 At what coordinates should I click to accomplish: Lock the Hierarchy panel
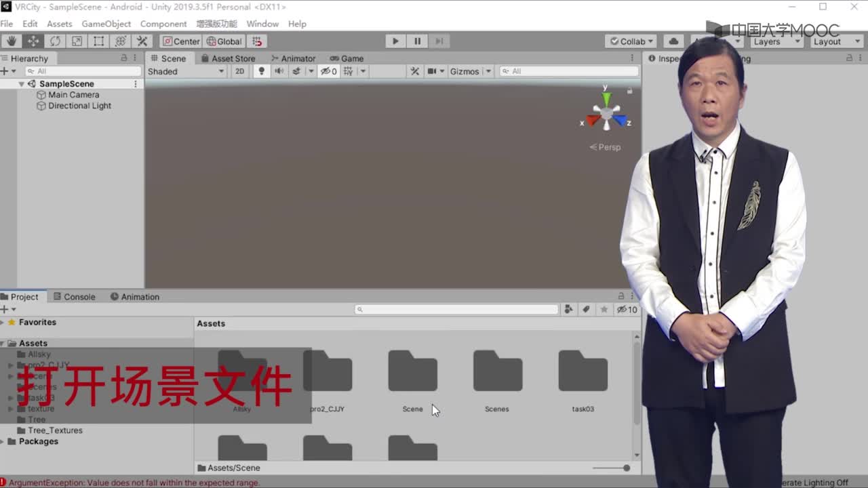tap(123, 58)
